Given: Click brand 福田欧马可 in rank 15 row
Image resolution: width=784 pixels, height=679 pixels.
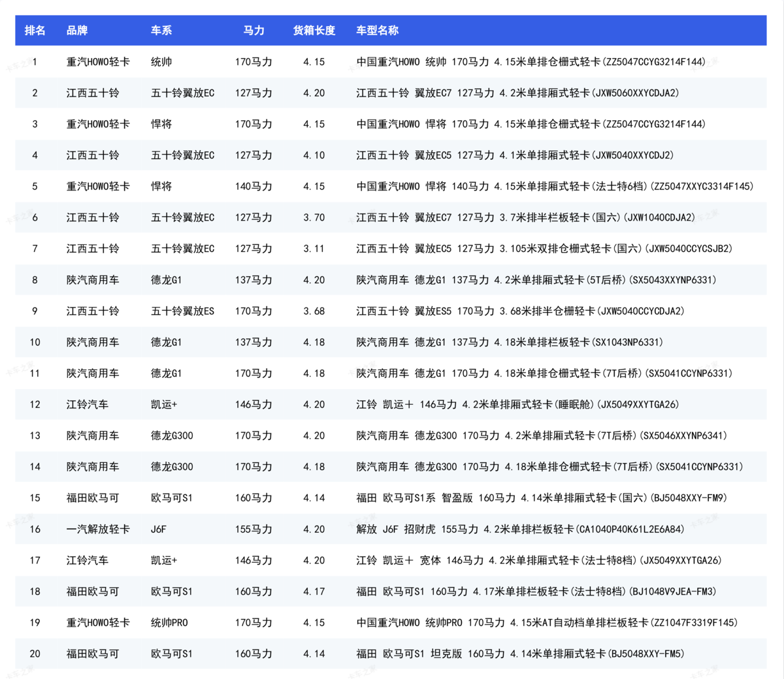Looking at the screenshot, I should pos(93,498).
